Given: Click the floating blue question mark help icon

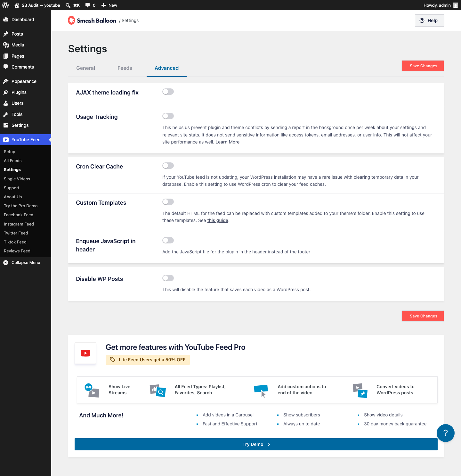Looking at the screenshot, I should tap(446, 433).
